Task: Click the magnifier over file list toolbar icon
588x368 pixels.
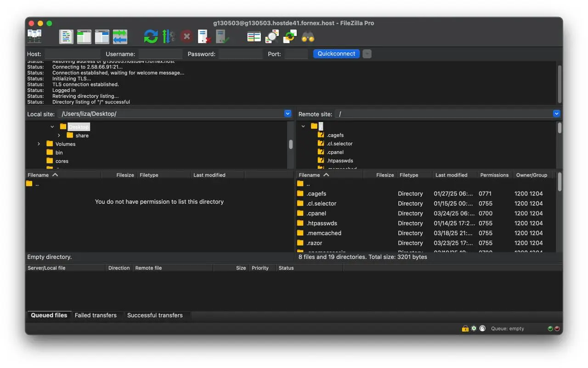Action: coord(272,36)
